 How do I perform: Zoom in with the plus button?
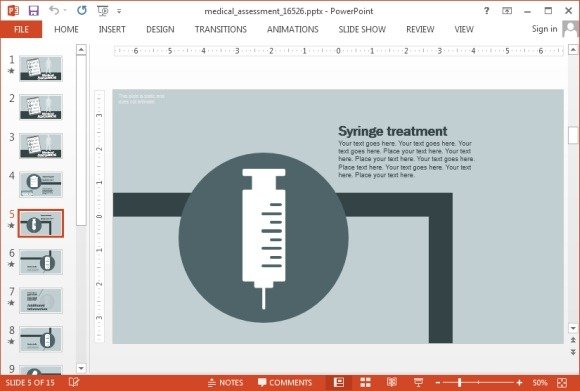[519, 382]
